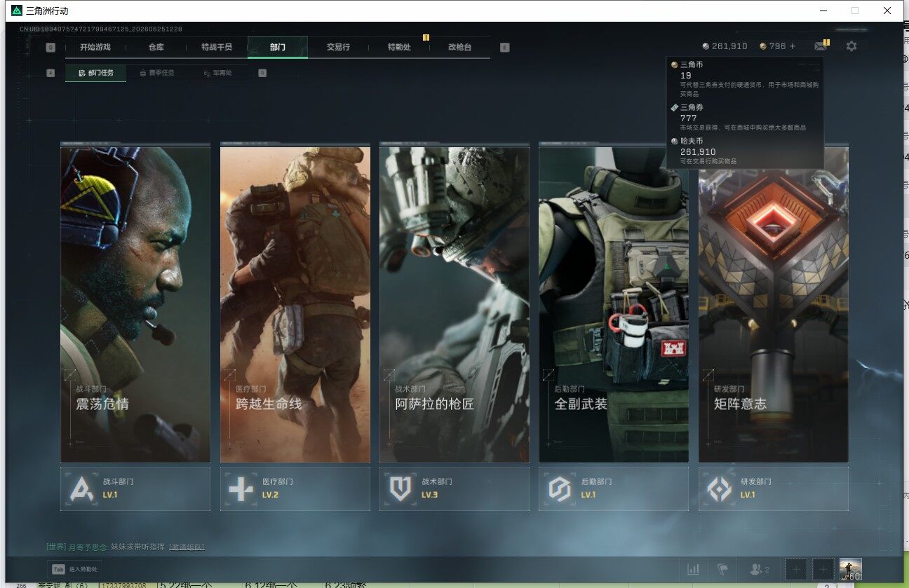The image size is (909, 588).
Task: Click the flag icon in bottom bar
Action: (x=722, y=570)
